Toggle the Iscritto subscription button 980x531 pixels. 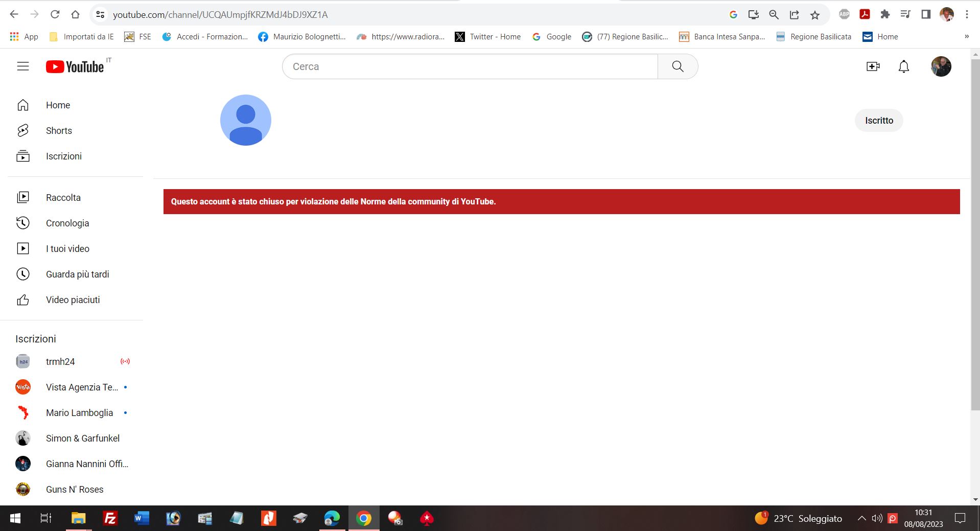[x=879, y=121]
